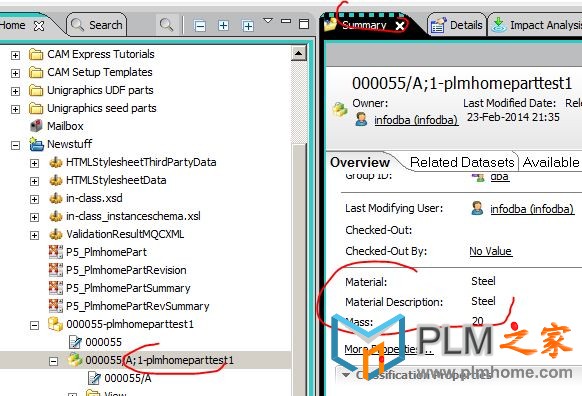
Task: Expand the Unigraphics seed parts folder
Action: point(15,109)
